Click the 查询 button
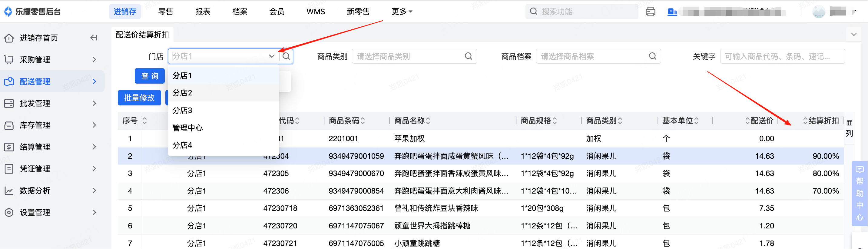The width and height of the screenshot is (868, 249). pyautogui.click(x=150, y=76)
